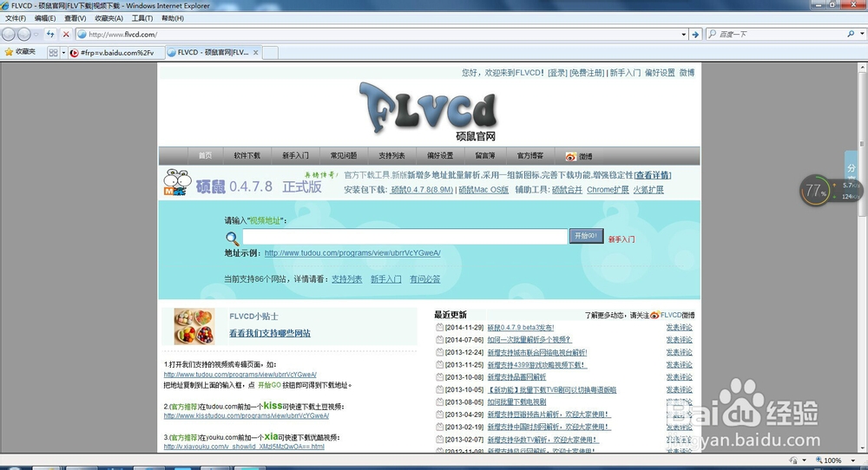This screenshot has width=868, height=470.
Task: Click red 新手入门 link beside GO button
Action: pyautogui.click(x=621, y=239)
